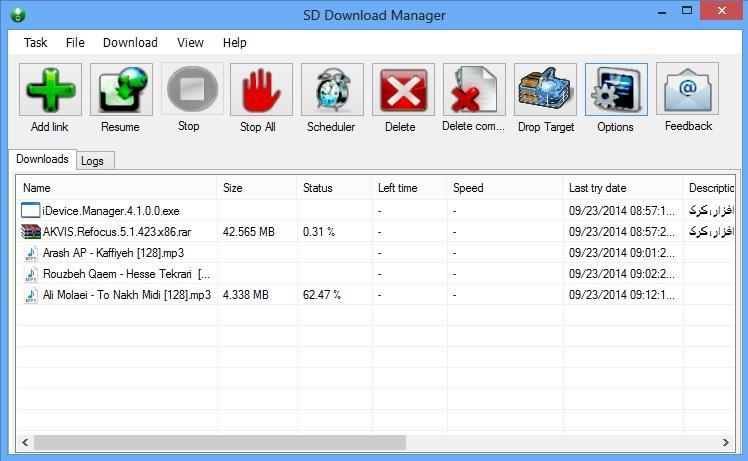The height and width of the screenshot is (461, 748).
Task: Click the gray Stop toolbar icon
Action: pyautogui.click(x=192, y=89)
